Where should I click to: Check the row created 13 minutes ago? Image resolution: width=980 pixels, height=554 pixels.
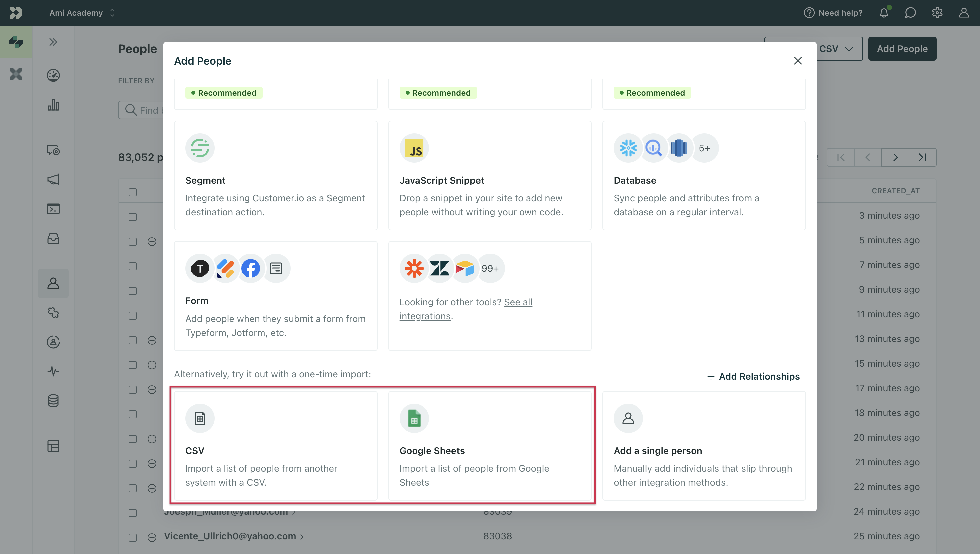132,340
